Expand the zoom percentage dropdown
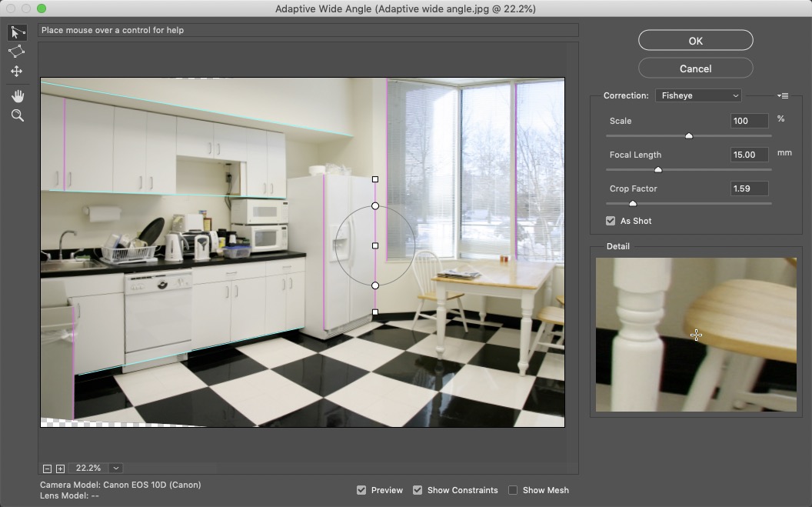 pyautogui.click(x=116, y=469)
